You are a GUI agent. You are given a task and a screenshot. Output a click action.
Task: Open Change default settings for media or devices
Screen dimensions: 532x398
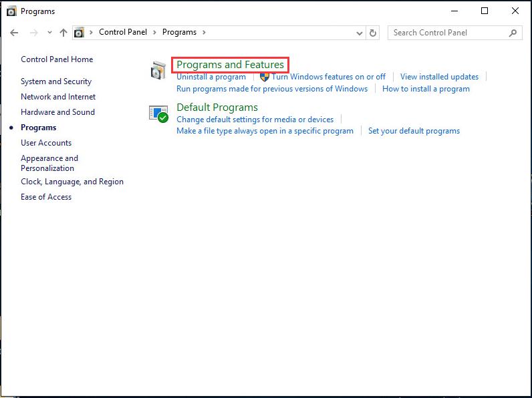point(255,120)
